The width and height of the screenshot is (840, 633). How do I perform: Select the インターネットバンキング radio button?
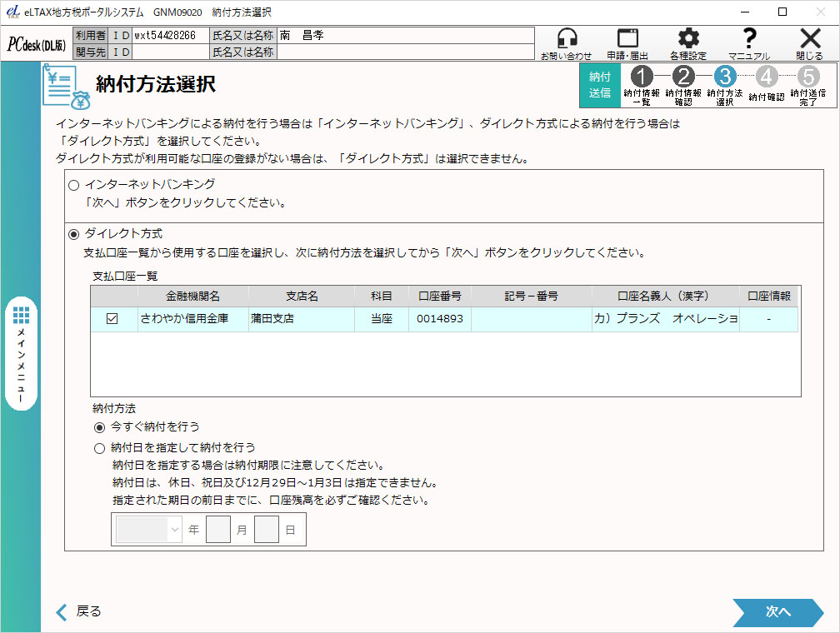point(74,186)
